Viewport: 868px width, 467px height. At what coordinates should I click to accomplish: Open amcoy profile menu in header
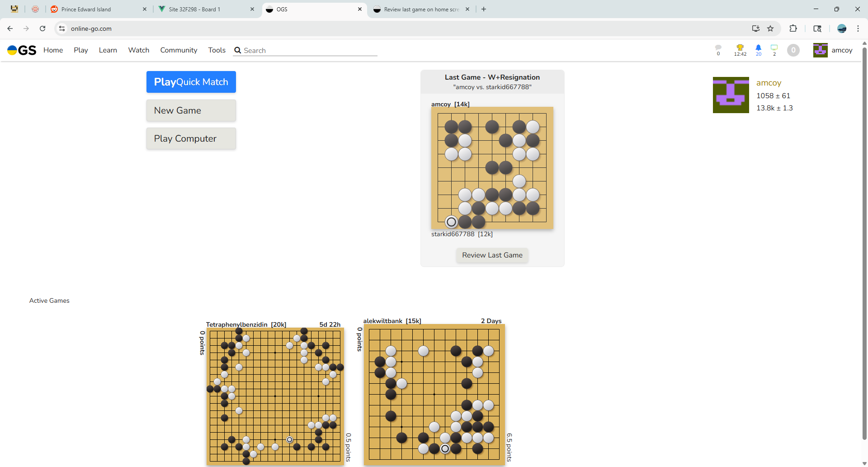833,50
